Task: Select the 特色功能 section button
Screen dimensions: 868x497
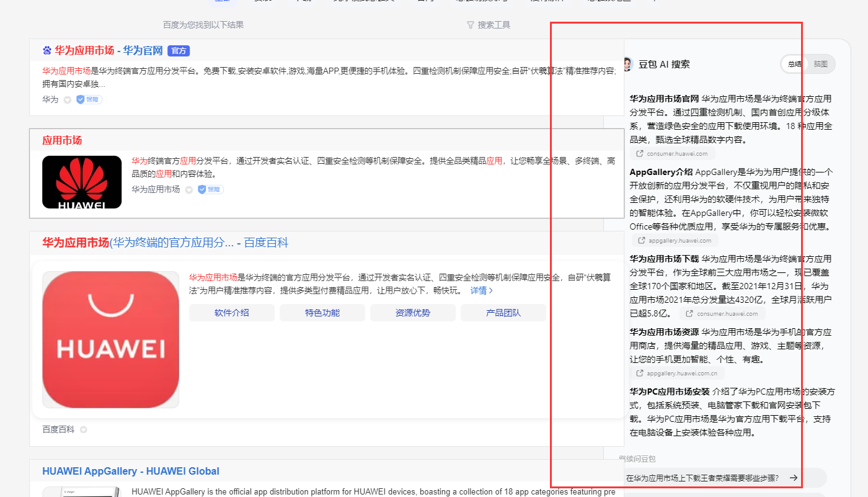Action: 322,313
